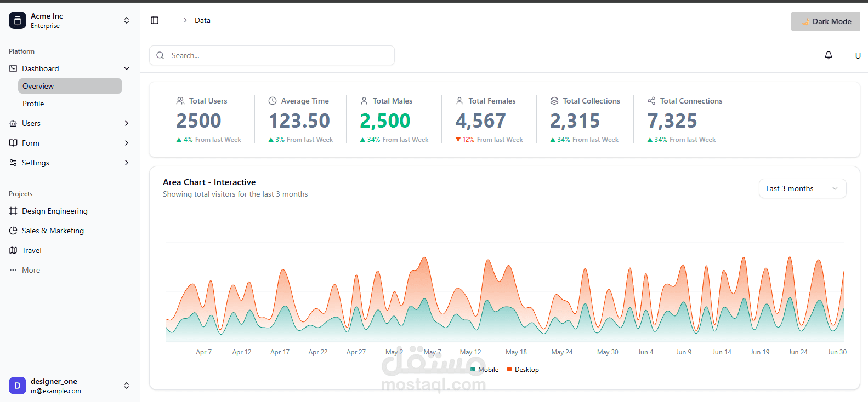Click the Sales & Marketing pie icon

coord(13,231)
